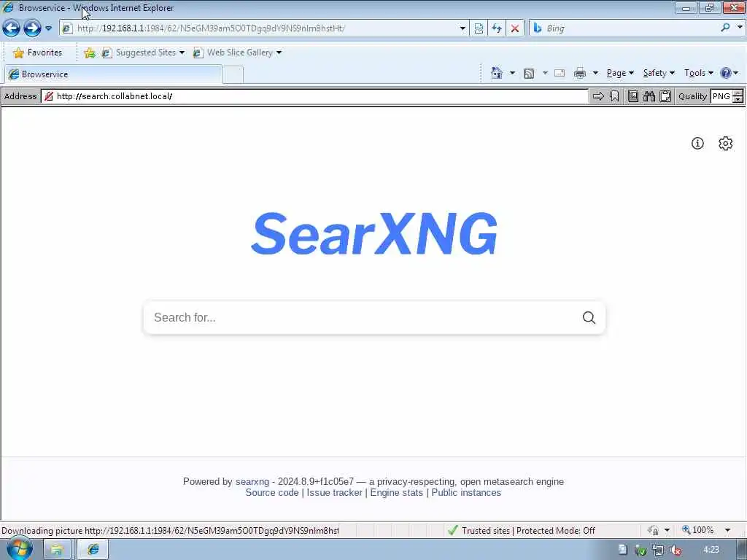Open the Favorites center button
Screen dimensions: 747x560
coord(37,52)
